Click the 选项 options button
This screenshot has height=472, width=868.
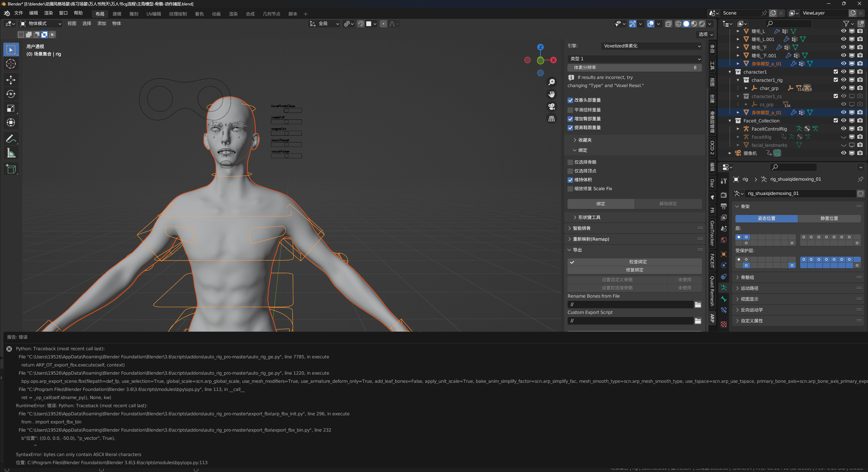point(706,35)
